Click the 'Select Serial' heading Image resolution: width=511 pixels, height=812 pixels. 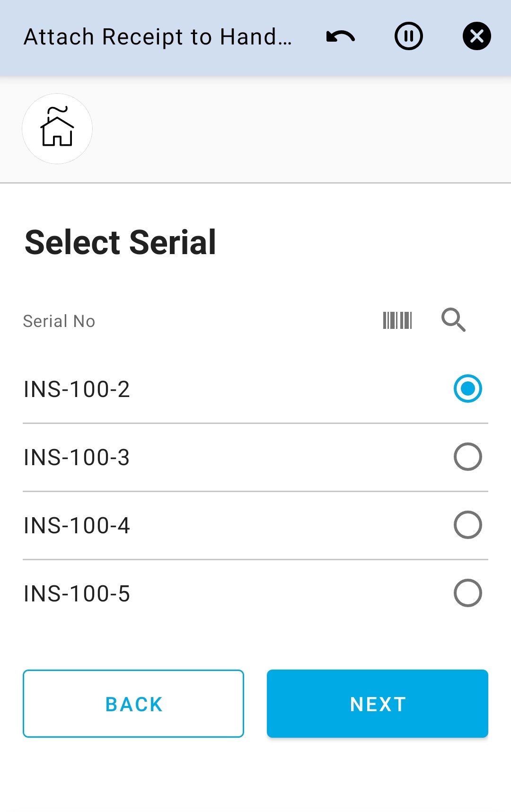pos(121,242)
